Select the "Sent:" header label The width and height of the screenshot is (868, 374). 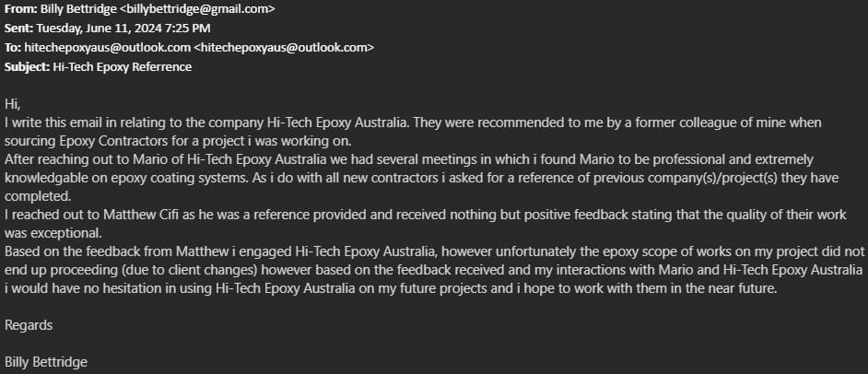tap(20, 28)
